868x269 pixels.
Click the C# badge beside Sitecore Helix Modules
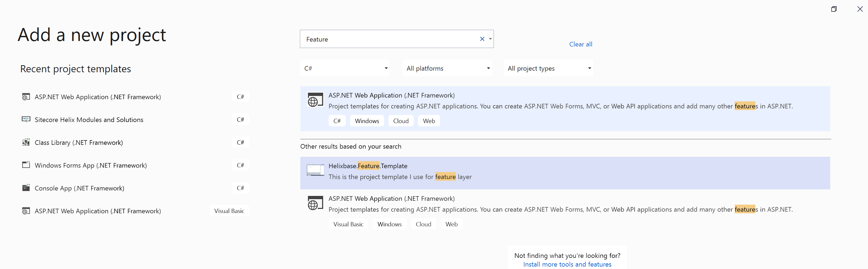tap(241, 120)
